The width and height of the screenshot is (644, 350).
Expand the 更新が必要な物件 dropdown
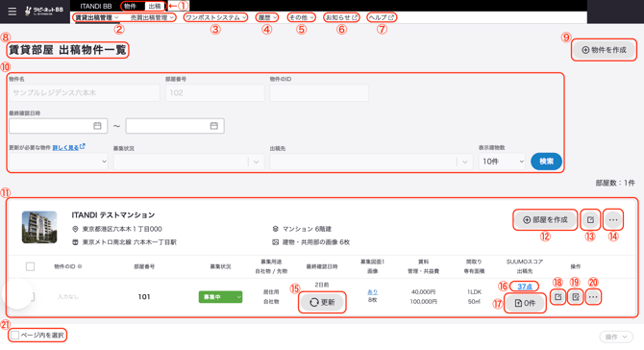click(x=58, y=162)
